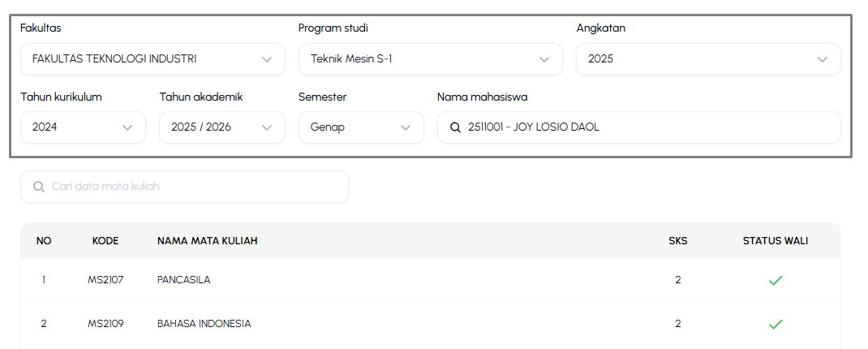Click the NAMA MATA KULIAH column header
The width and height of the screenshot is (868, 349).
207,241
